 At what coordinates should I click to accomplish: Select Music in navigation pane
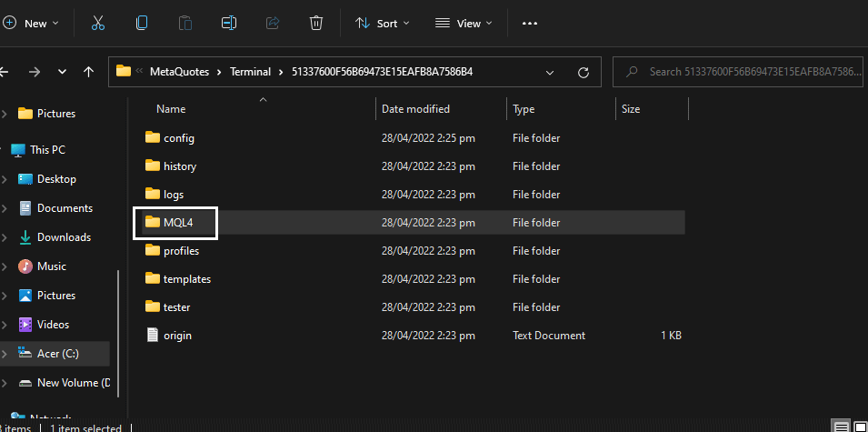(52, 266)
